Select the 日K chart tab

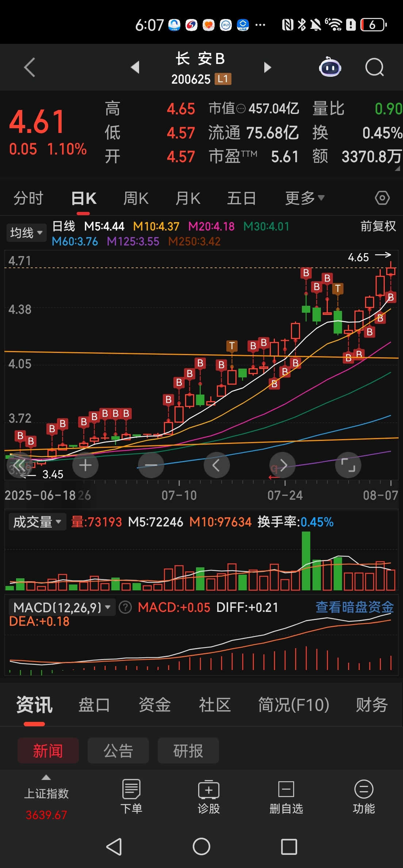click(84, 198)
